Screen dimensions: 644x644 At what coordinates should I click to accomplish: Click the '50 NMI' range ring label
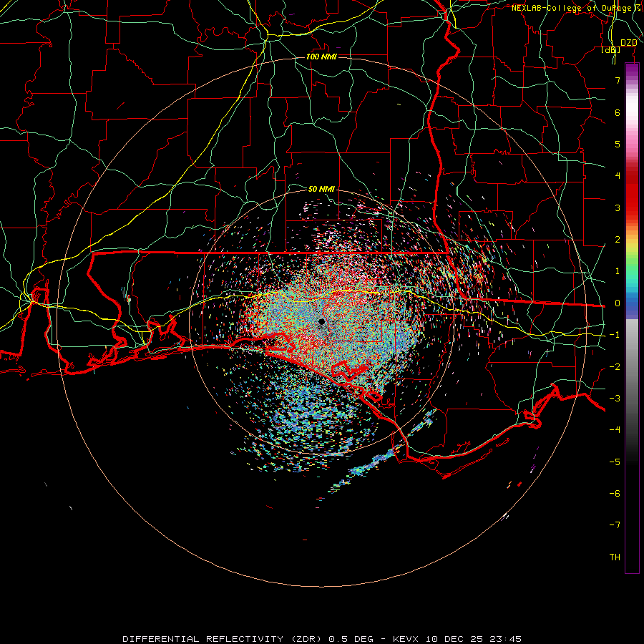point(321,189)
